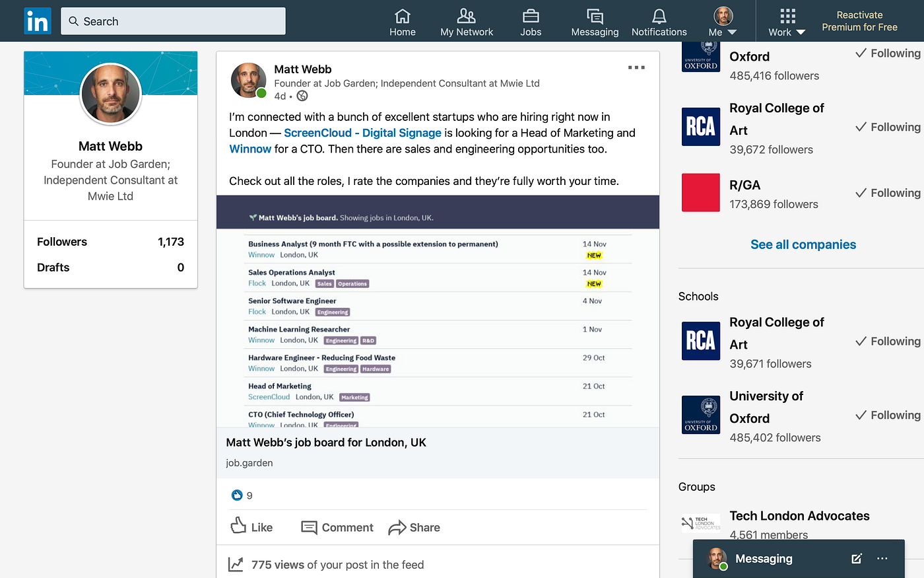The width and height of the screenshot is (924, 578).
Task: Open the Winnow link in the post
Action: coord(250,149)
